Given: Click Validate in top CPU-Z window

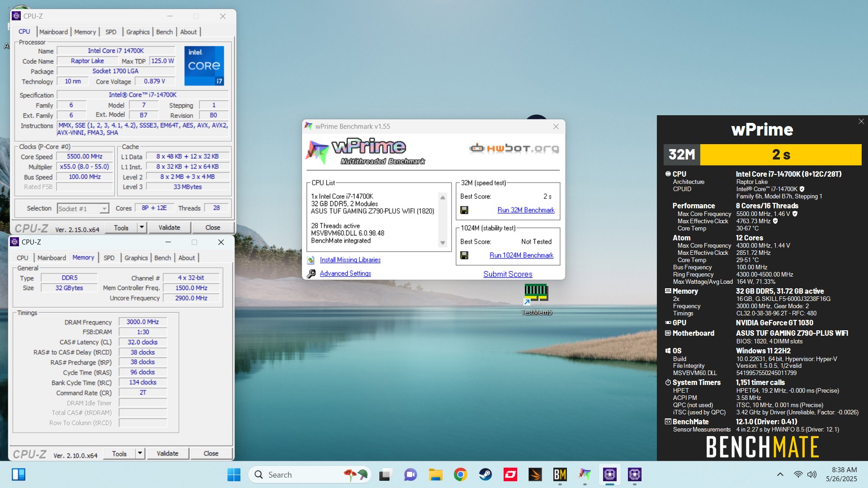Looking at the screenshot, I should (169, 227).
